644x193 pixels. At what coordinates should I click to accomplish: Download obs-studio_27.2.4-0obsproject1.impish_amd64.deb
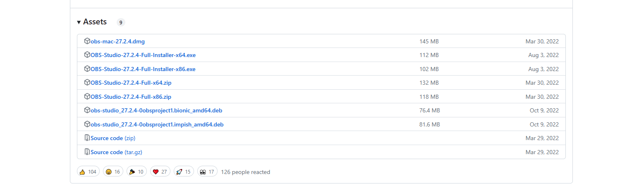tap(157, 124)
